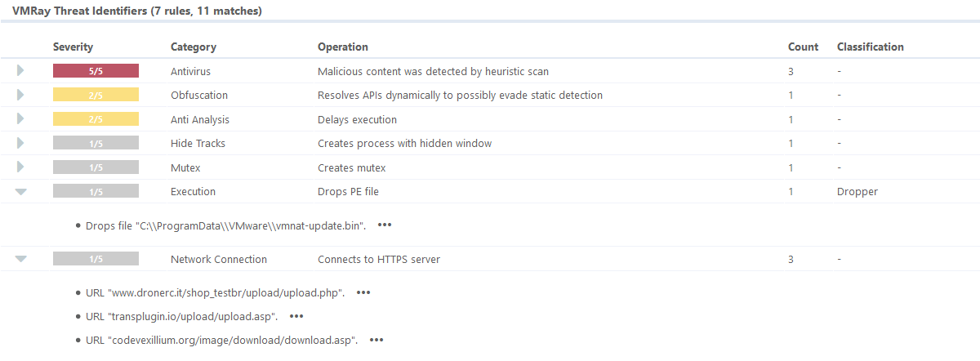Expand the Antivirus rule row
Image resolution: width=980 pixels, height=361 pixels.
click(20, 71)
